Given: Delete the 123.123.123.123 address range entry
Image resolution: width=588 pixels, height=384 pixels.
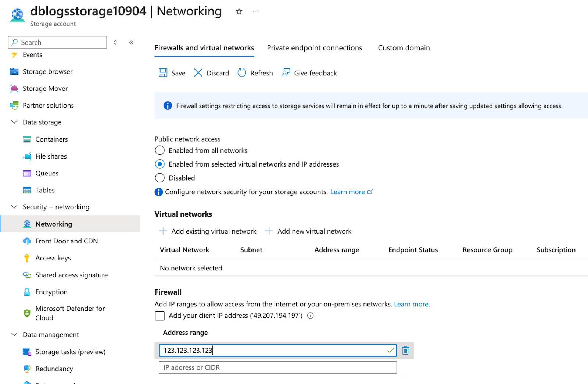Looking at the screenshot, I should [405, 351].
